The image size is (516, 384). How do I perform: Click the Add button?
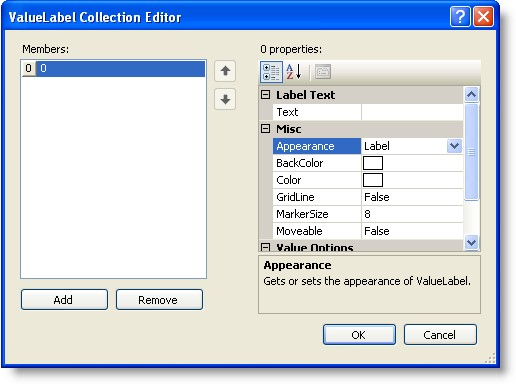64,300
